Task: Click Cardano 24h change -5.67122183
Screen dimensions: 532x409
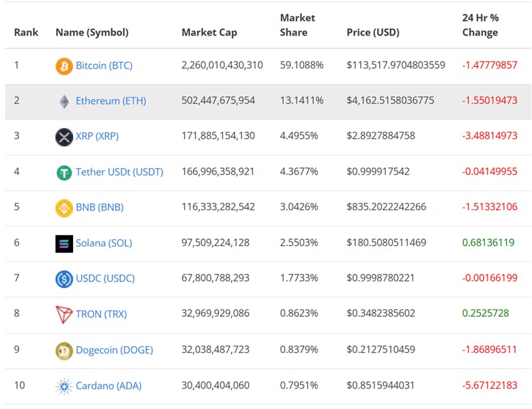Action: tap(490, 385)
